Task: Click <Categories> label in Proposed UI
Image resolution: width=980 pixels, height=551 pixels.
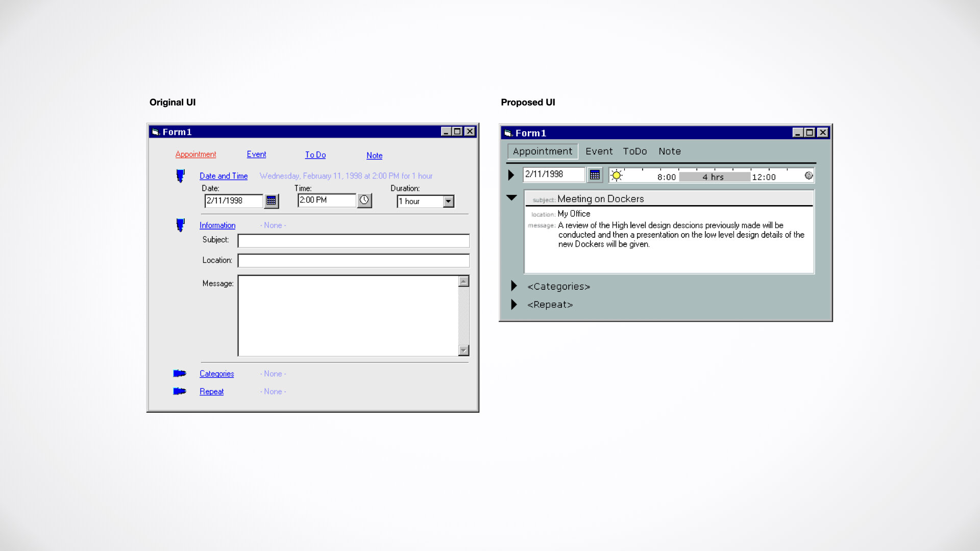Action: pos(558,287)
